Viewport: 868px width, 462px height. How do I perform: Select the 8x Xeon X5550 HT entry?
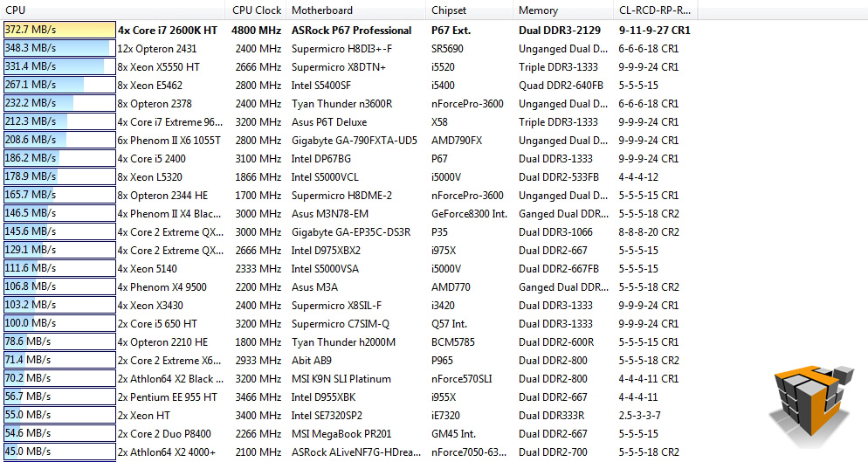point(158,67)
